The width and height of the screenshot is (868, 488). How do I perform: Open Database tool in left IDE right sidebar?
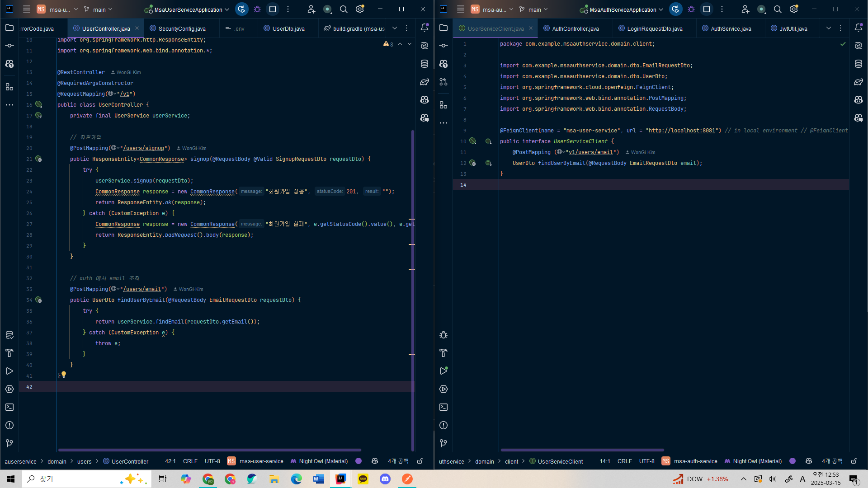pyautogui.click(x=424, y=64)
